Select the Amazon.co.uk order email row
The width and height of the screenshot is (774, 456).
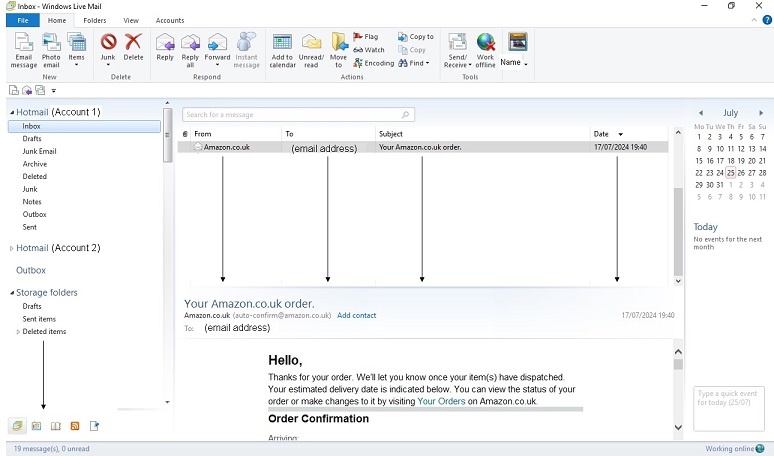pyautogui.click(x=423, y=147)
